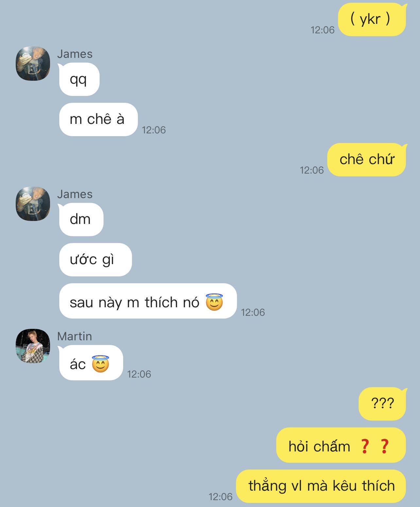The width and height of the screenshot is (420, 507).
Task: Select the 'qq' message bubble
Action: pos(79,79)
